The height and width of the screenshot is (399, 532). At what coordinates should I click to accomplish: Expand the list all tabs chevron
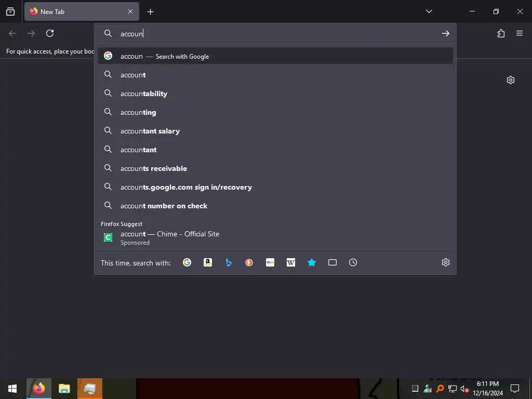pyautogui.click(x=429, y=11)
